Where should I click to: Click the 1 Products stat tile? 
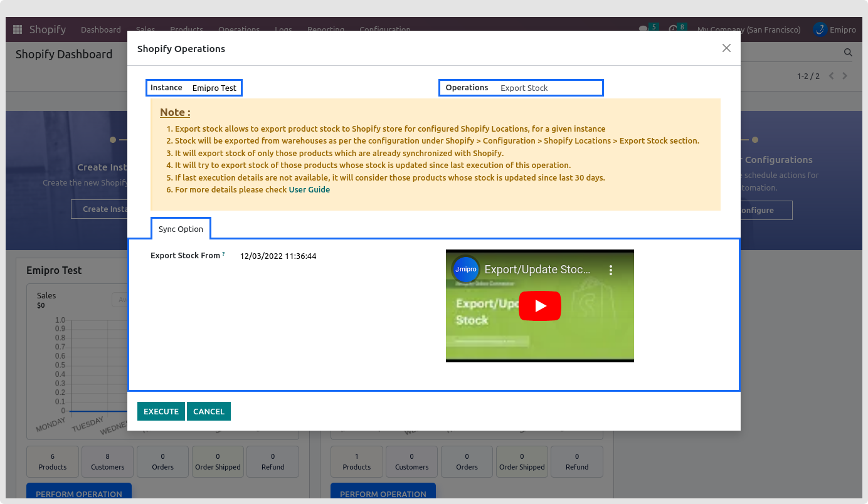click(x=357, y=461)
